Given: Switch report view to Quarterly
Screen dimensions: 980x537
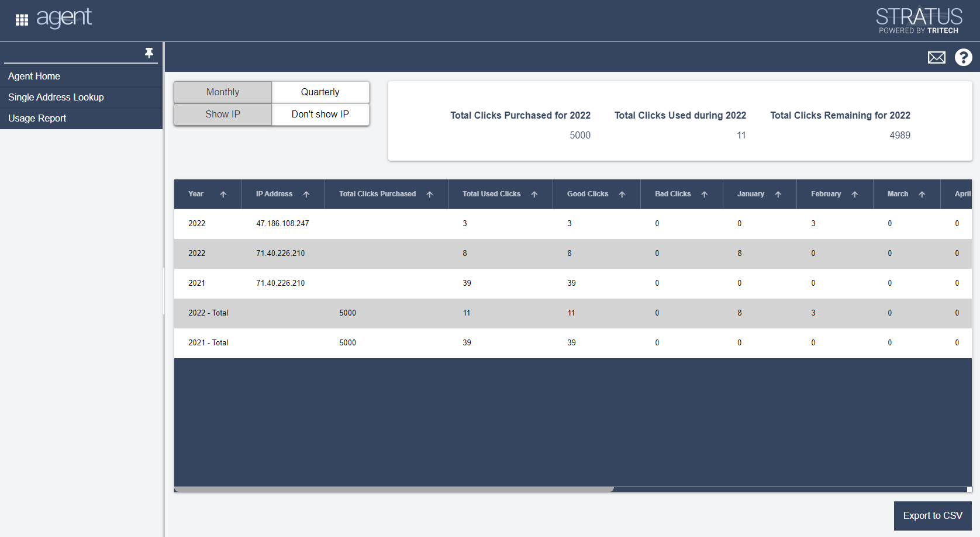Looking at the screenshot, I should (x=320, y=92).
